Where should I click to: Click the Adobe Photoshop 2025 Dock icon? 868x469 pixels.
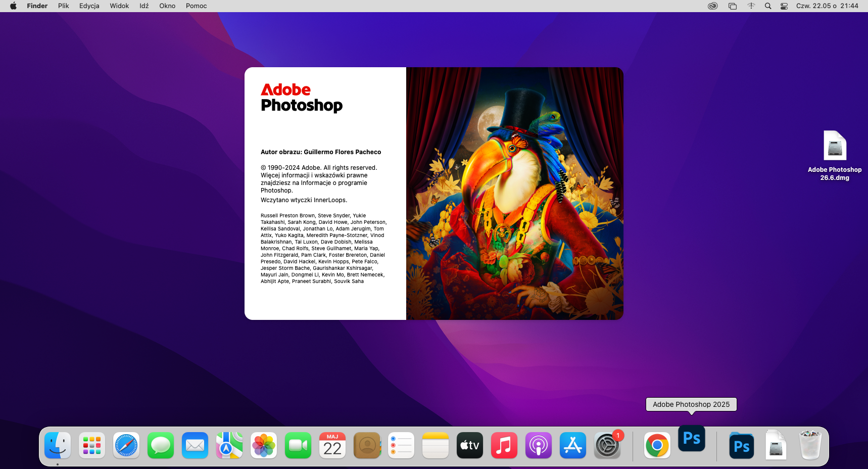click(692, 438)
